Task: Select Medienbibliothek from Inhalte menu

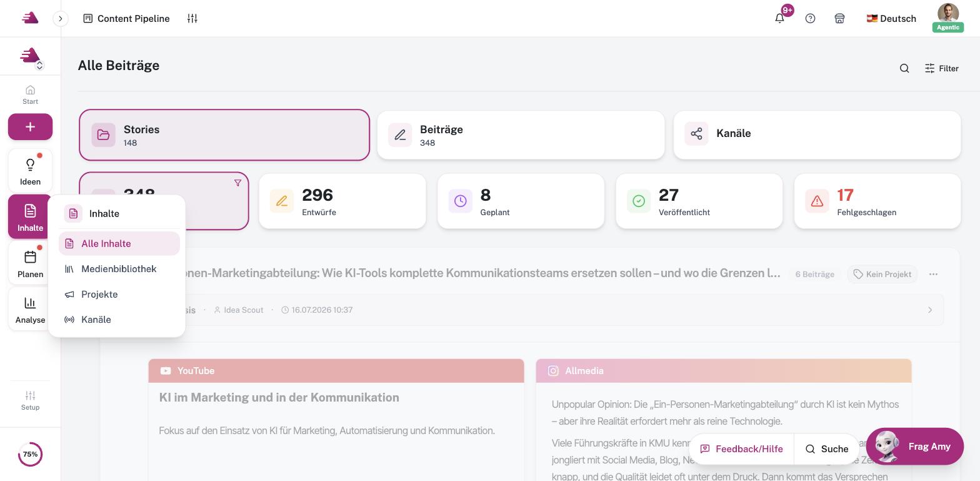Action: [119, 269]
